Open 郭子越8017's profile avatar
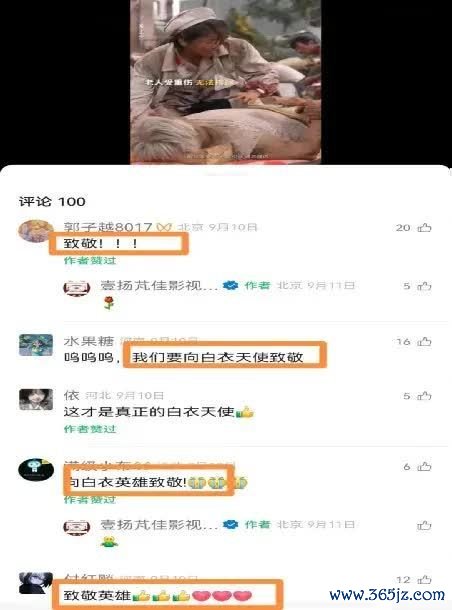This screenshot has height=610, width=452. [36, 231]
